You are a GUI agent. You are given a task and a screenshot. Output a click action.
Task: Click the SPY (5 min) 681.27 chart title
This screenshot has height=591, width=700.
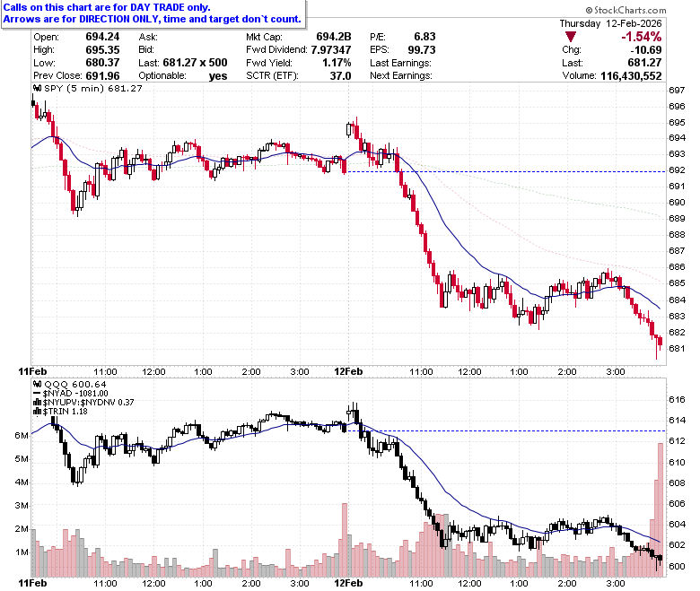click(x=92, y=88)
